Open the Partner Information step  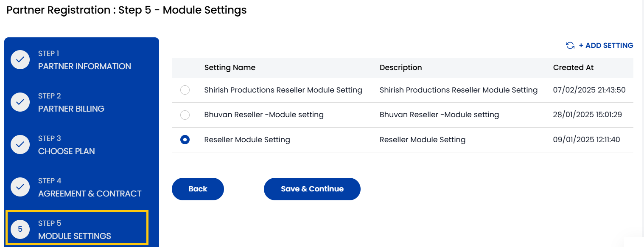coord(84,66)
